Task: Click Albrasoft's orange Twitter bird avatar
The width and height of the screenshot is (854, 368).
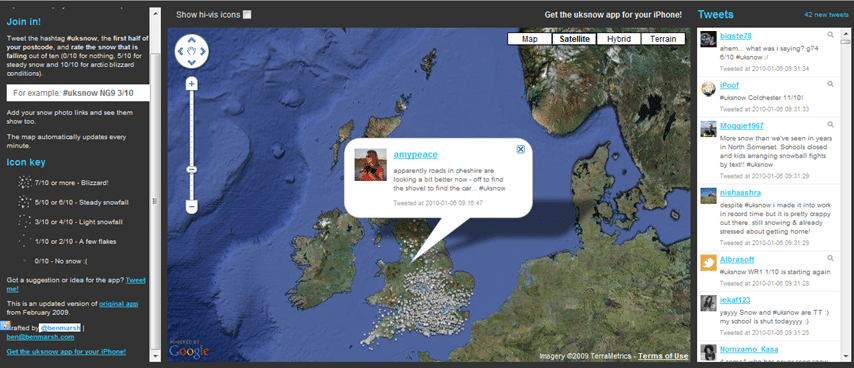Action: [708, 262]
